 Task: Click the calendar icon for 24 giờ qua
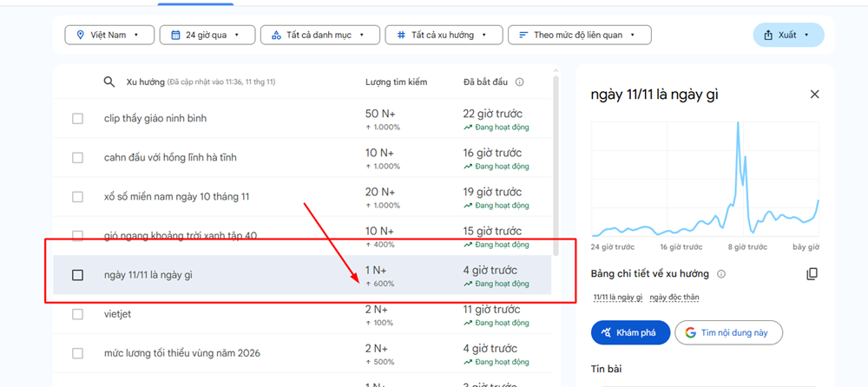click(x=176, y=35)
